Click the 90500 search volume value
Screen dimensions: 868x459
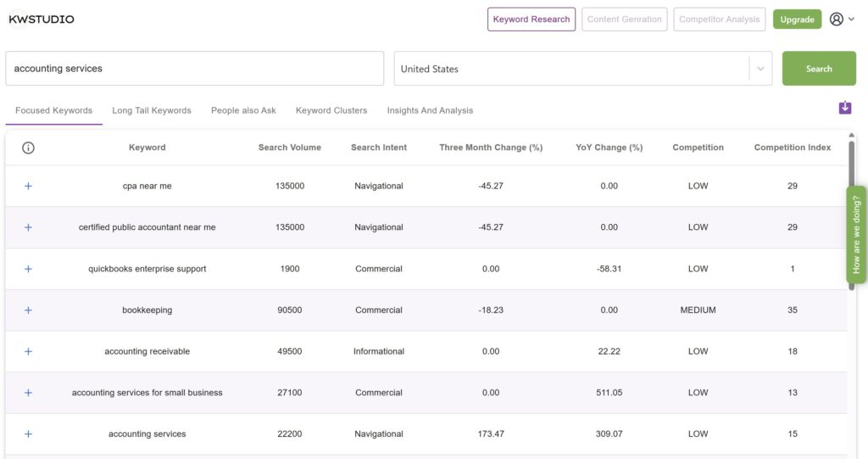(290, 310)
